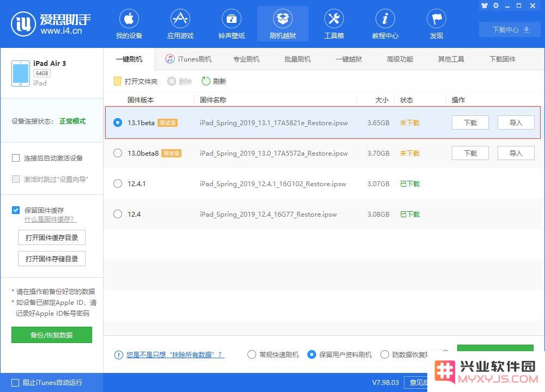Screen dimensions: 545x392
Task: Click the 64GB storage badge
Action: pos(42,73)
